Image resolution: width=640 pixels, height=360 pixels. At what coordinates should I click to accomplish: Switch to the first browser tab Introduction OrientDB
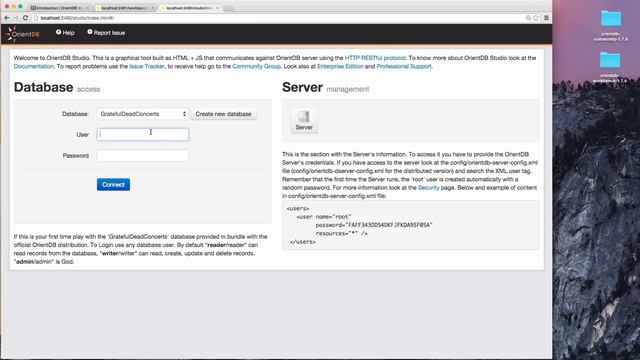[60, 8]
